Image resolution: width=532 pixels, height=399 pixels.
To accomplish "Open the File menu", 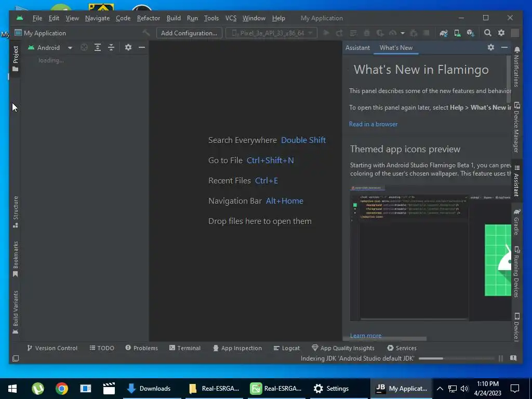I will pos(37,18).
